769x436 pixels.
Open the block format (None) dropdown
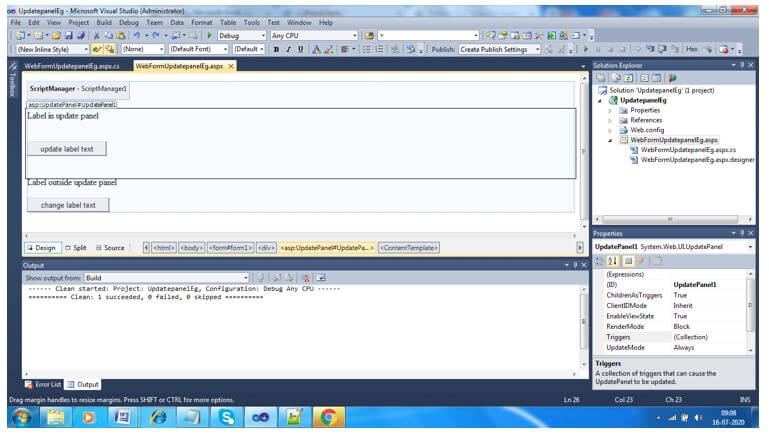pos(143,49)
